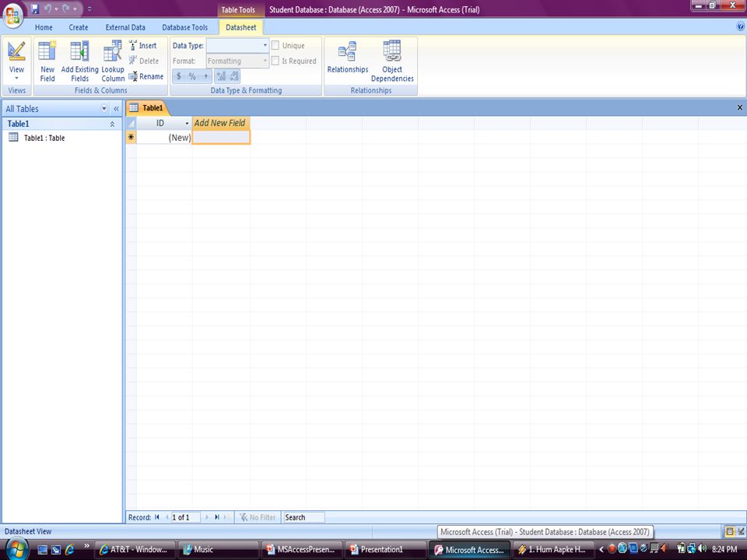Apply Percent format icon

192,76
